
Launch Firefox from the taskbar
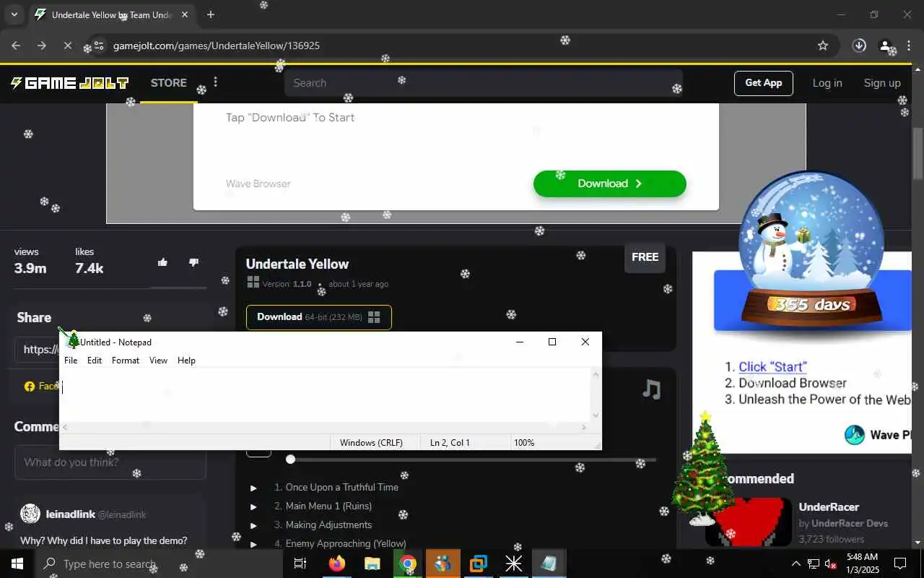[x=337, y=564]
